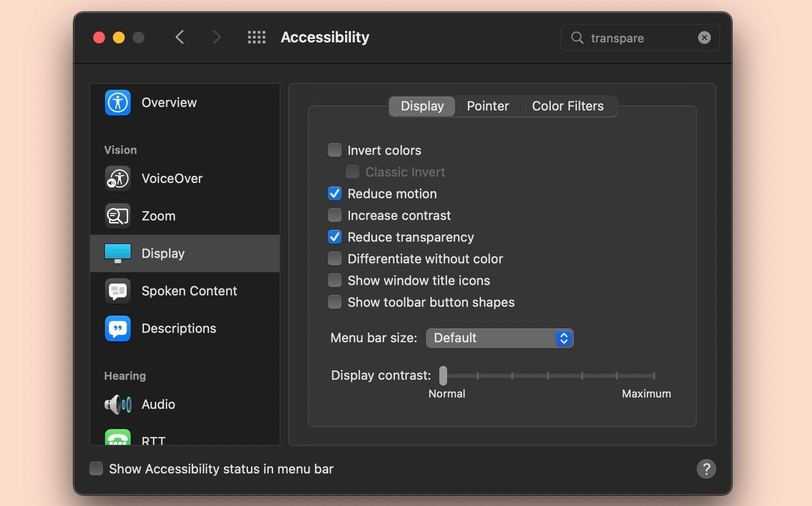Toggle Show Accessibility status in menu bar
This screenshot has width=812, height=506.
point(96,469)
